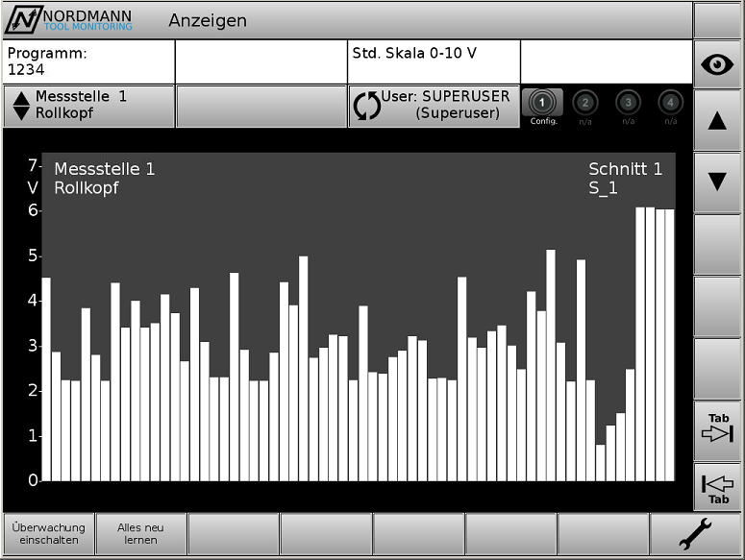Click the Tab backward arrow icon
Image resolution: width=745 pixels, height=560 pixels.
pyautogui.click(x=717, y=487)
